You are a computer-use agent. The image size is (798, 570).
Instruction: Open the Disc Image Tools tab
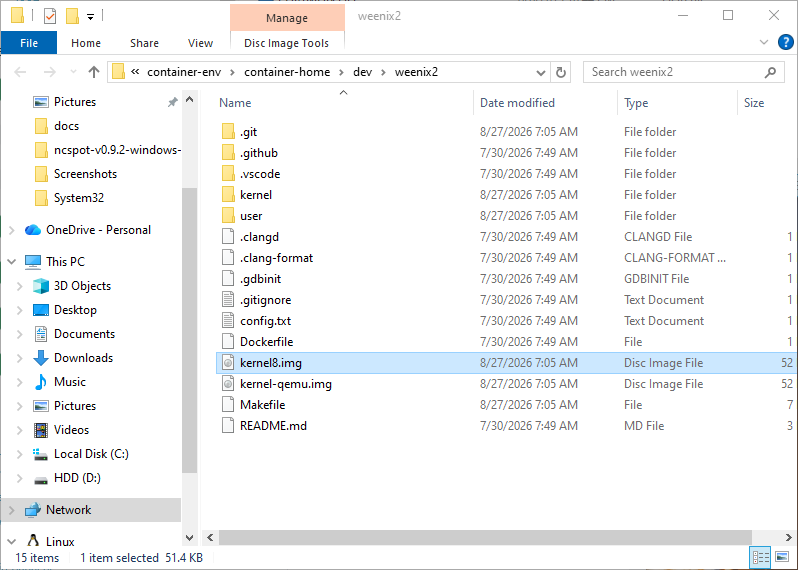[287, 43]
